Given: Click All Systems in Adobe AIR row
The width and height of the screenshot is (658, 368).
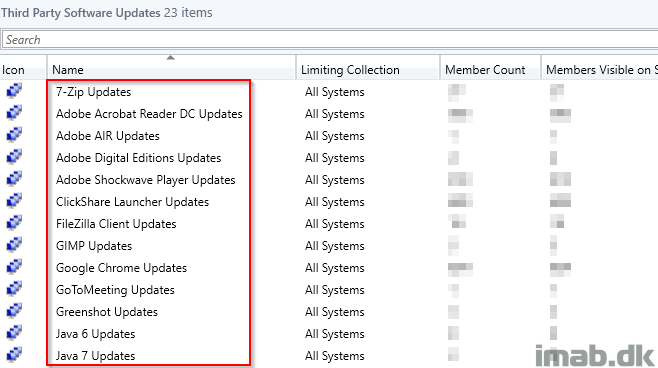Looking at the screenshot, I should (334, 136).
